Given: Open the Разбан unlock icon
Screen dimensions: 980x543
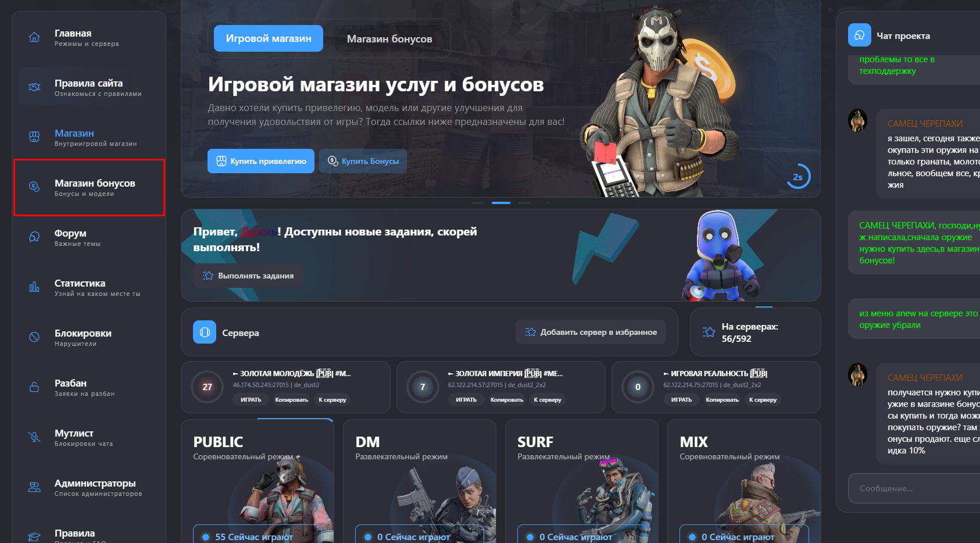Looking at the screenshot, I should 34,387.
